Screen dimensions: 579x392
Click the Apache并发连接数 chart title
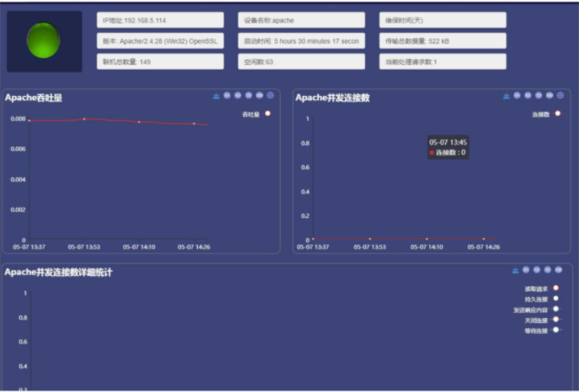(x=332, y=98)
